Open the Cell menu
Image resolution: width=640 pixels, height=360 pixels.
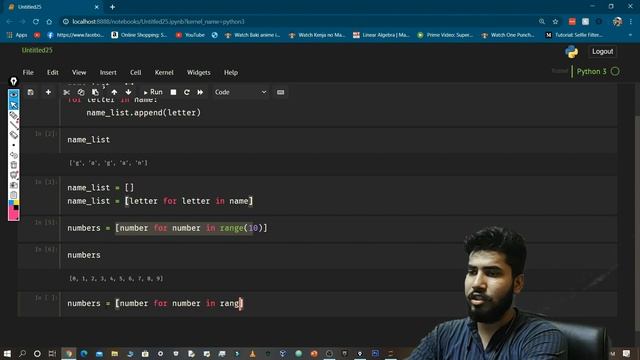tap(136, 72)
